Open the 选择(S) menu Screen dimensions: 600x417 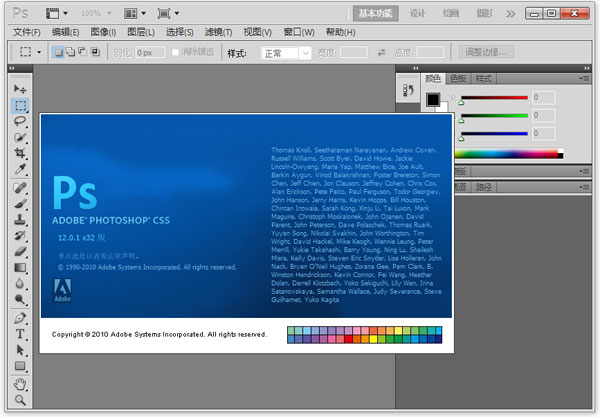point(179,32)
